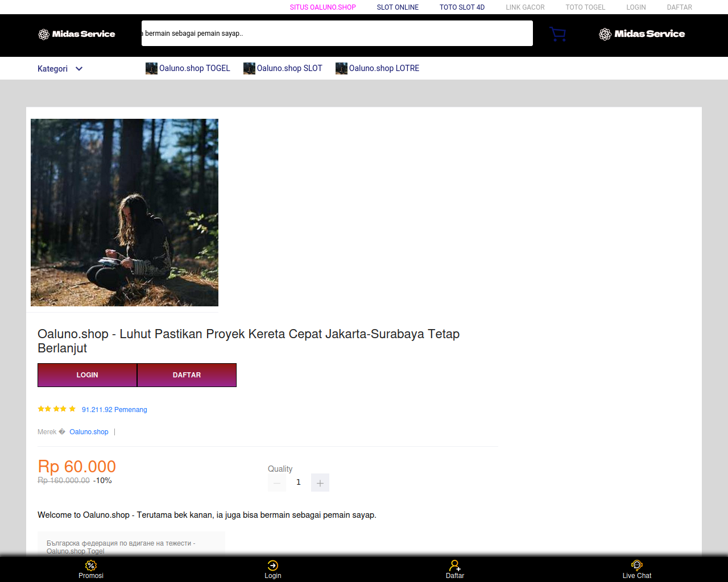Click the quantity value field
Viewport: 728px width, 582px height.
(x=299, y=482)
